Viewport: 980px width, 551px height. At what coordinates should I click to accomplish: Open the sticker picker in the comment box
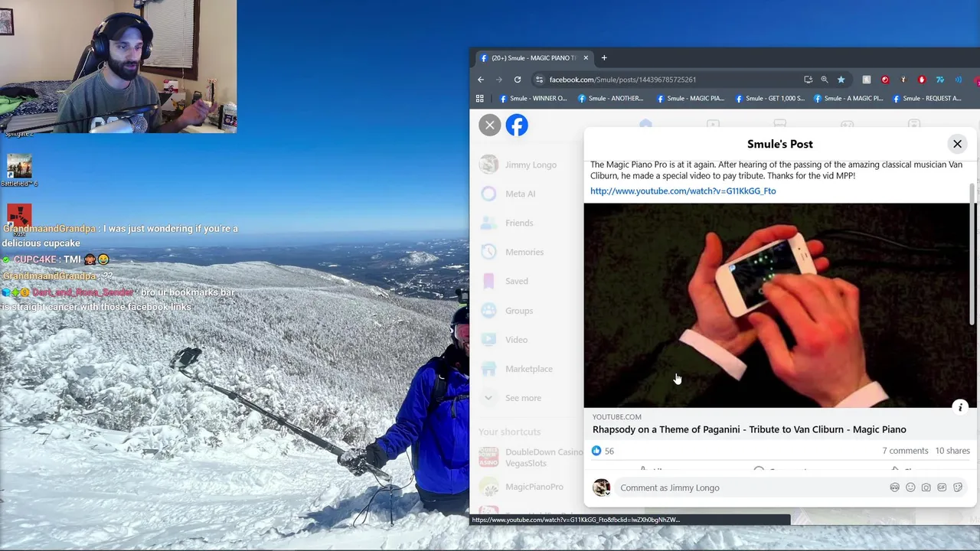tap(958, 487)
